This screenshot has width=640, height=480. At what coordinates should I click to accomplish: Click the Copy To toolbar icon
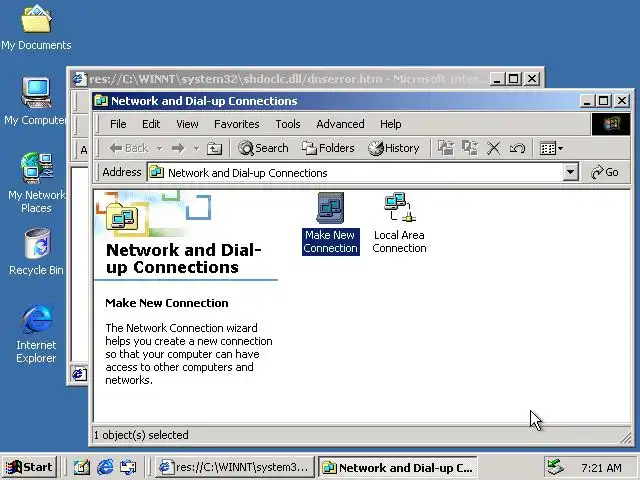(x=470, y=148)
